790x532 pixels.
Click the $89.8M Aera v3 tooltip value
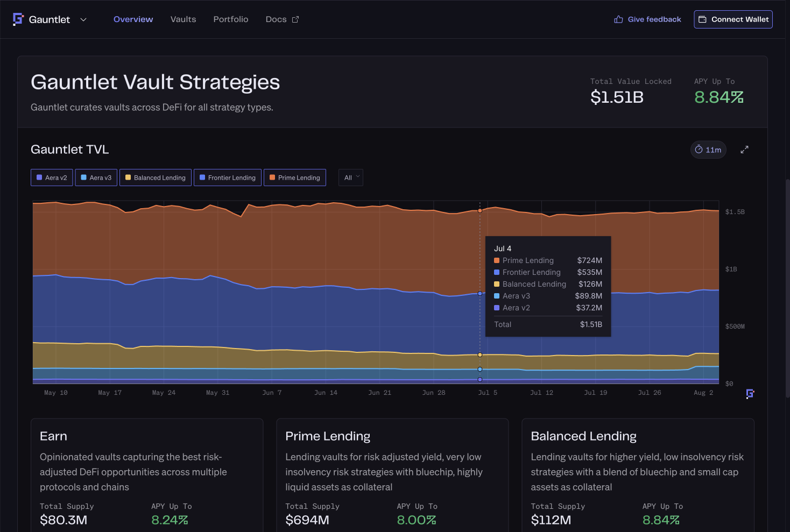point(589,296)
